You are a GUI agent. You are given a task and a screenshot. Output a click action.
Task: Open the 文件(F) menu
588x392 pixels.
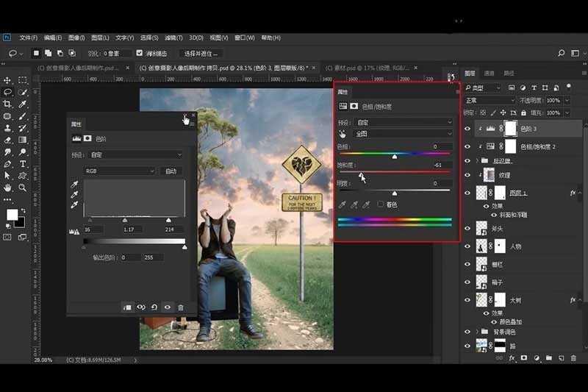click(28, 38)
